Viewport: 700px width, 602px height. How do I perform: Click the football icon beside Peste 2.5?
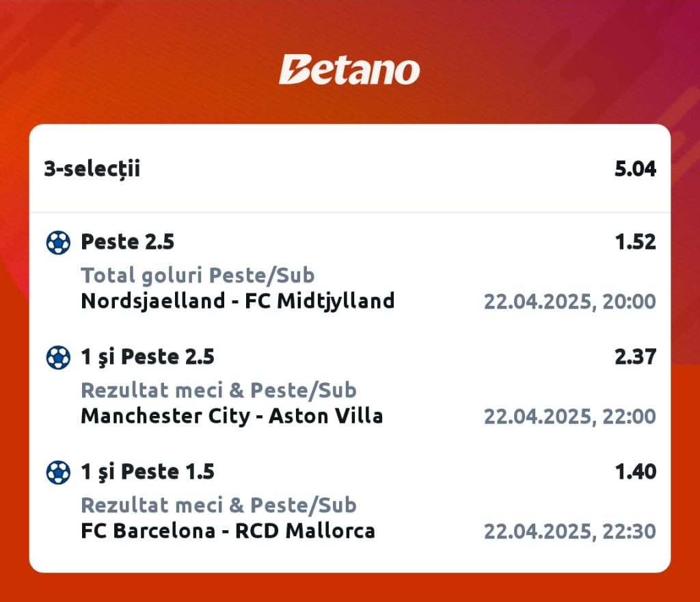58,242
